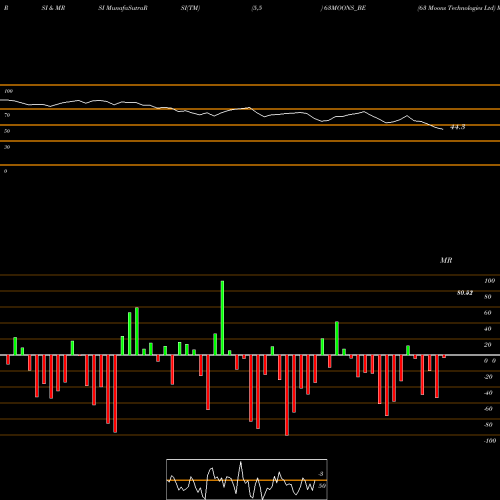Click the 'SI MunafaSutraR' header text

coord(123,8)
